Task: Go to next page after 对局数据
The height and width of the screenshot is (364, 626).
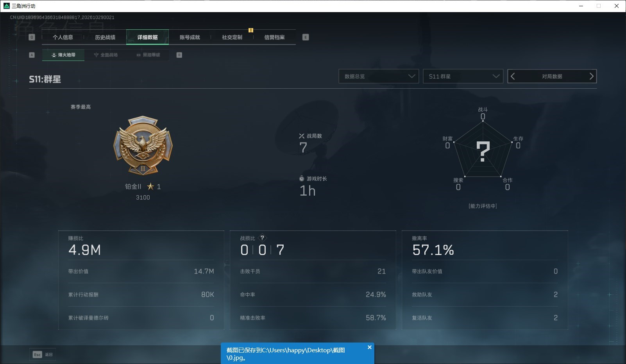Action: tap(591, 76)
